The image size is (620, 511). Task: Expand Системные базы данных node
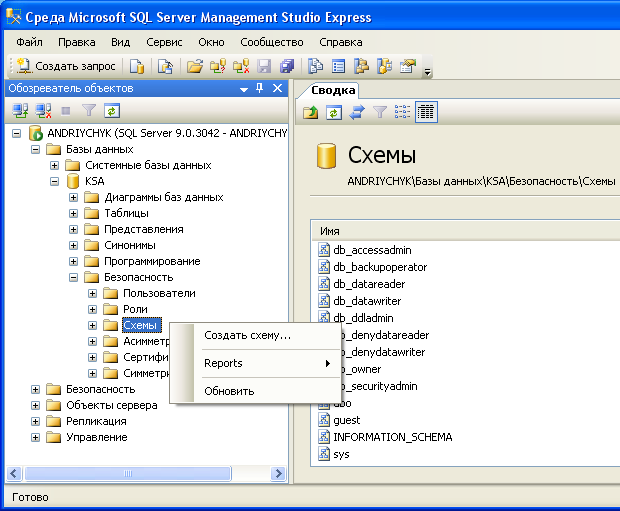click(x=54, y=165)
